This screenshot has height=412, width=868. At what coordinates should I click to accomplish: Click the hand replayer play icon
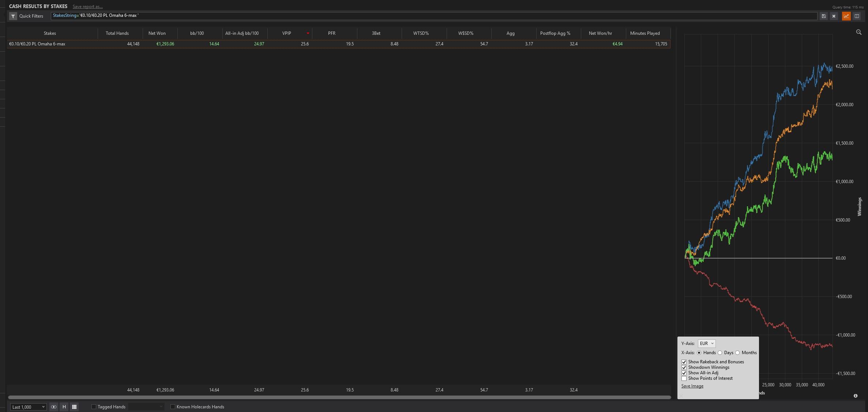[x=54, y=407]
